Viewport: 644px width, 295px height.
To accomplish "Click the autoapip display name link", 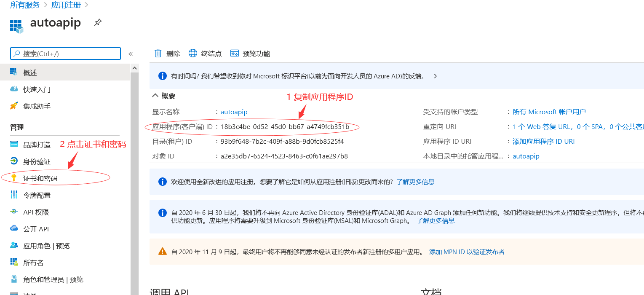I will coord(234,112).
